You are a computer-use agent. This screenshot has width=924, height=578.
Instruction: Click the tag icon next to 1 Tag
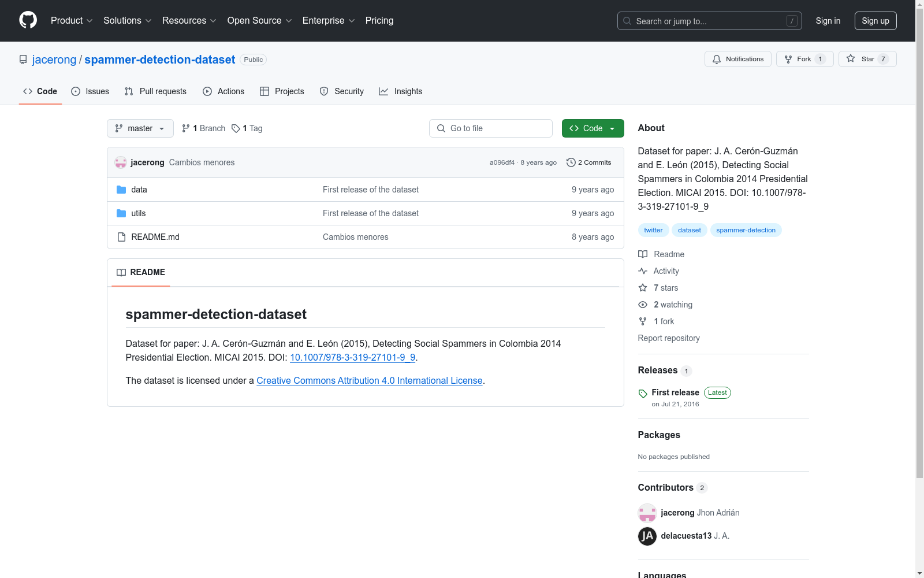tap(236, 128)
